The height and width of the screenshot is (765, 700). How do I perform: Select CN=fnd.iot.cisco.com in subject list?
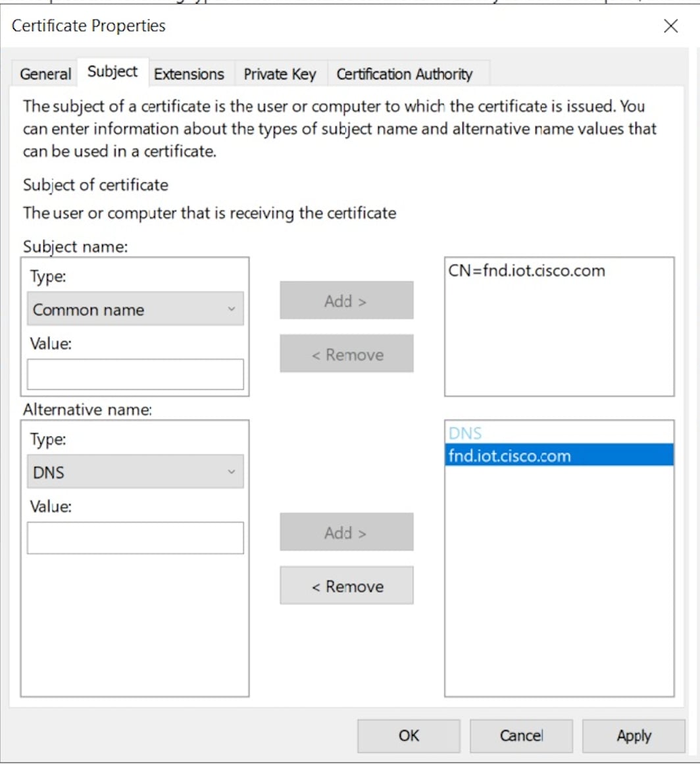(526, 271)
